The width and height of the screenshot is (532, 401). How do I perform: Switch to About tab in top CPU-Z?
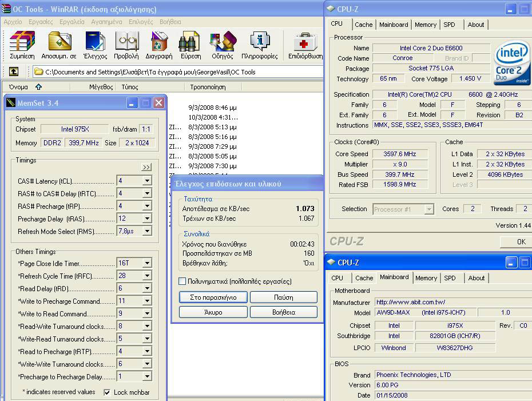[476, 25]
